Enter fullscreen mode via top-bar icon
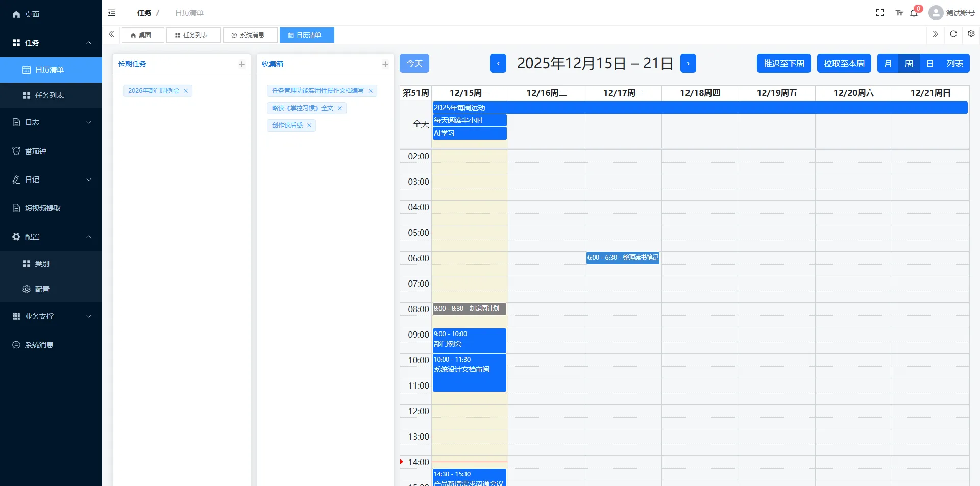 click(x=880, y=13)
